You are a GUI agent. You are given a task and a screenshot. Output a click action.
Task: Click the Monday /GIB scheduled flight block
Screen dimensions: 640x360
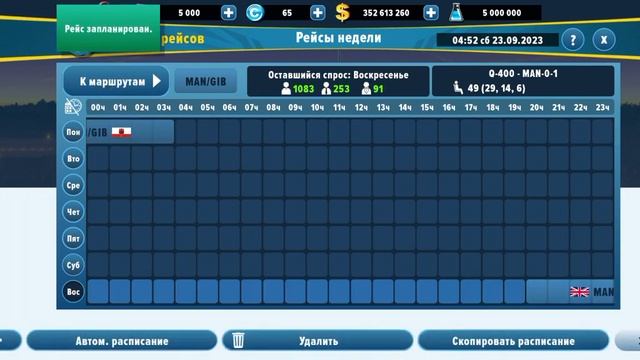pyautogui.click(x=130, y=132)
